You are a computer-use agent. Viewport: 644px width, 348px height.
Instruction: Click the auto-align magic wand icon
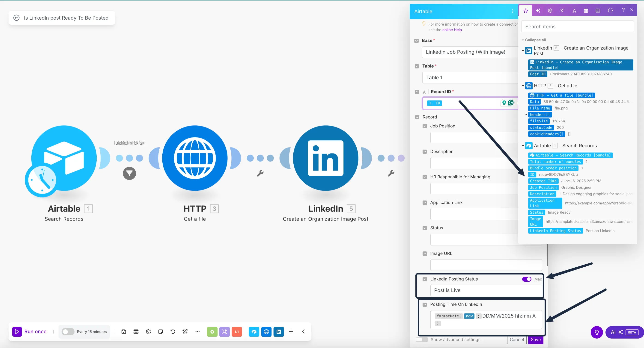(185, 331)
